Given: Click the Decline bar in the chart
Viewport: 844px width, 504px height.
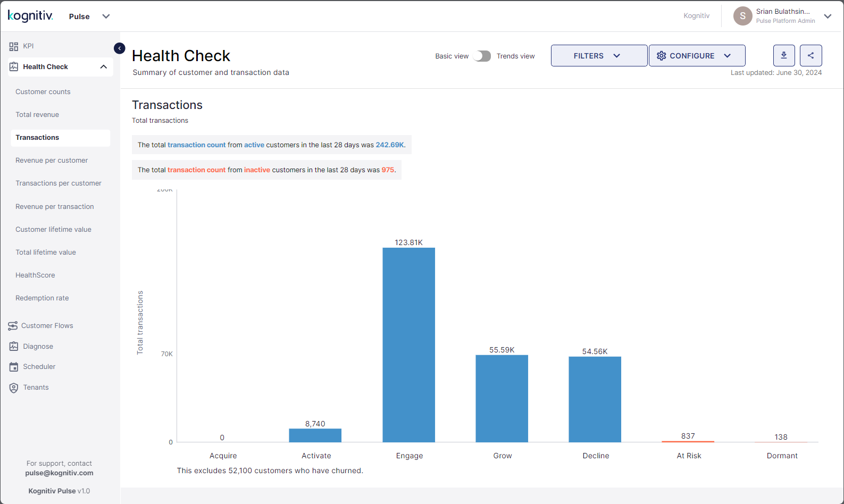Looking at the screenshot, I should [595, 399].
